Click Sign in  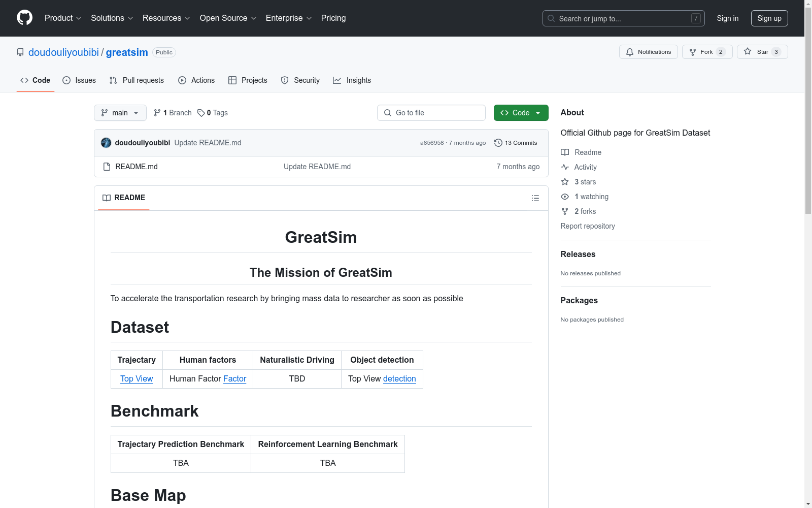tap(728, 18)
